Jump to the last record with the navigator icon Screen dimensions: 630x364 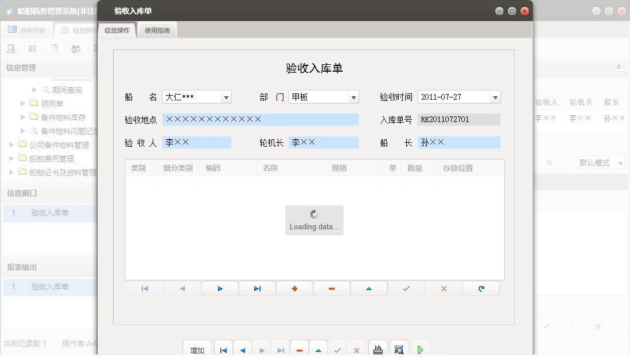256,288
